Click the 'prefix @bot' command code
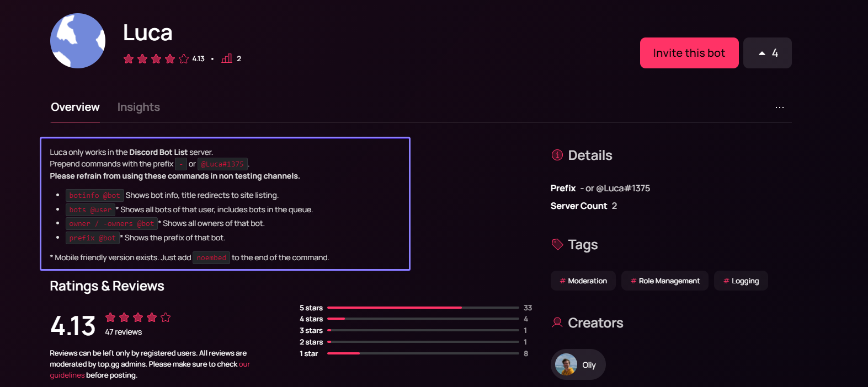 coord(92,238)
